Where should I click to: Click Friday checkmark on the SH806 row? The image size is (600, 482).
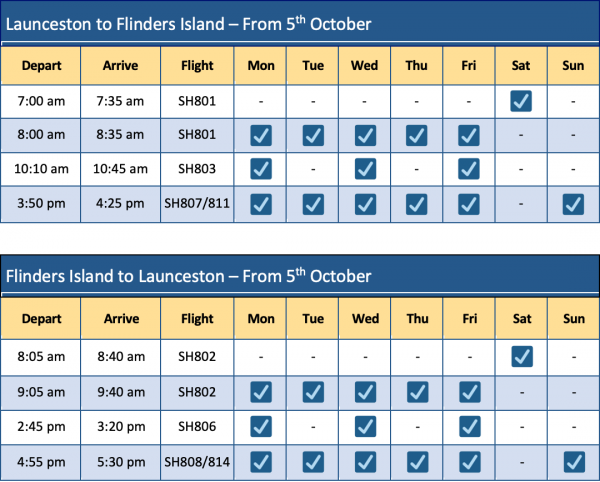(469, 424)
